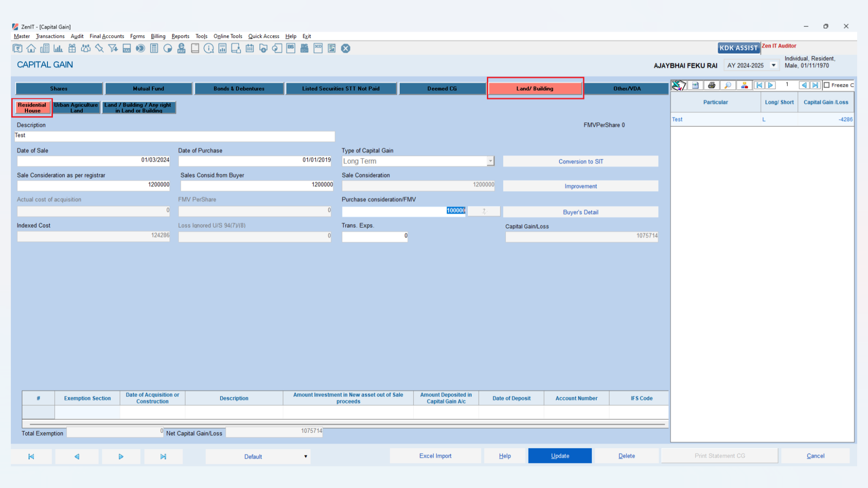Switch to the Shares tab

[59, 89]
